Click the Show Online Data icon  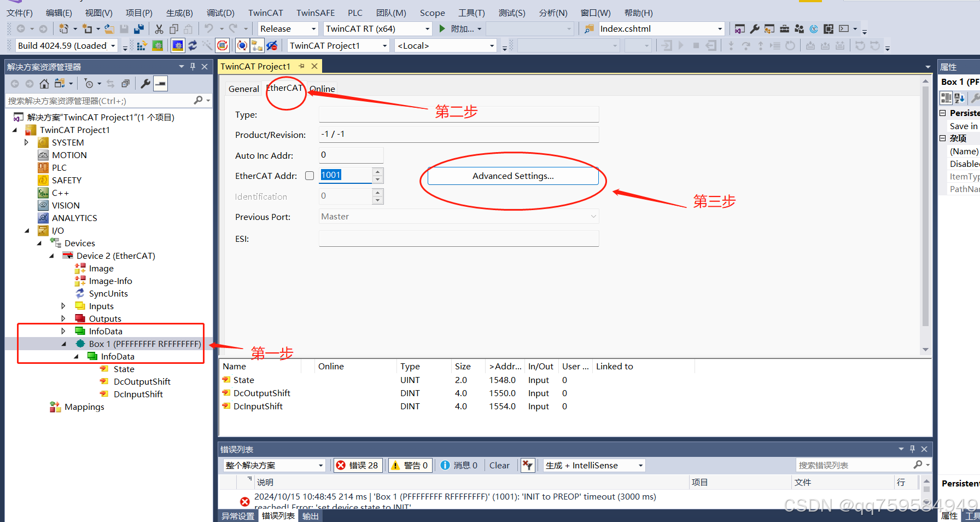pyautogui.click(x=242, y=46)
